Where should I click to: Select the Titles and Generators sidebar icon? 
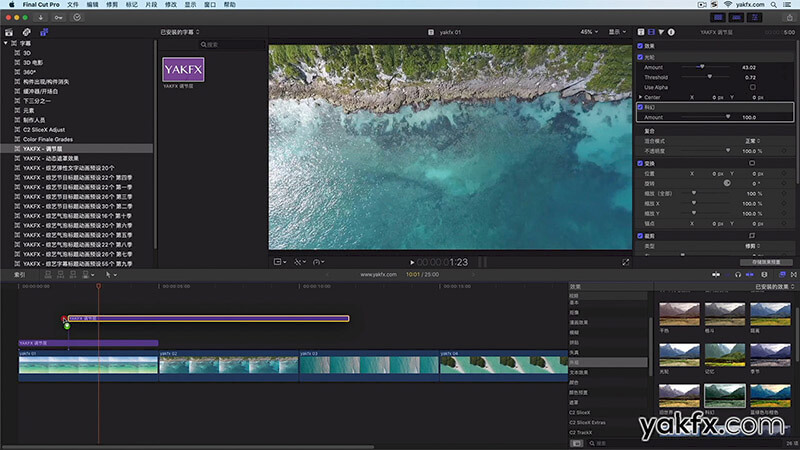[44, 32]
